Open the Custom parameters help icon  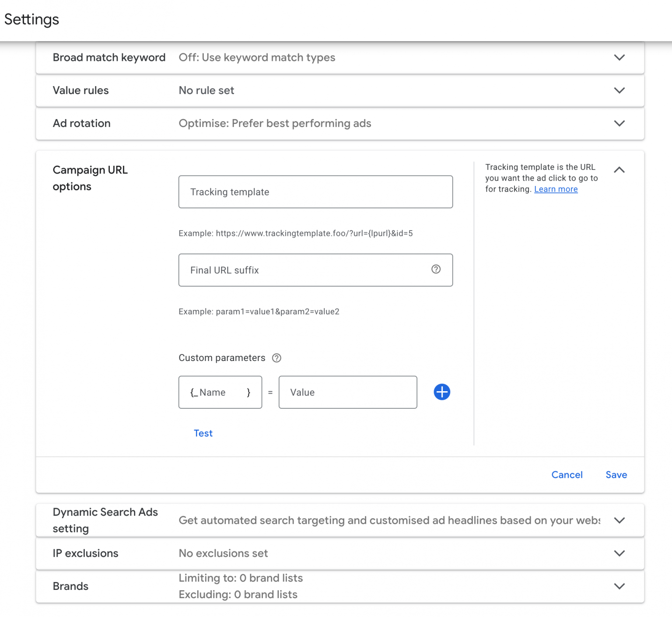pyautogui.click(x=276, y=358)
